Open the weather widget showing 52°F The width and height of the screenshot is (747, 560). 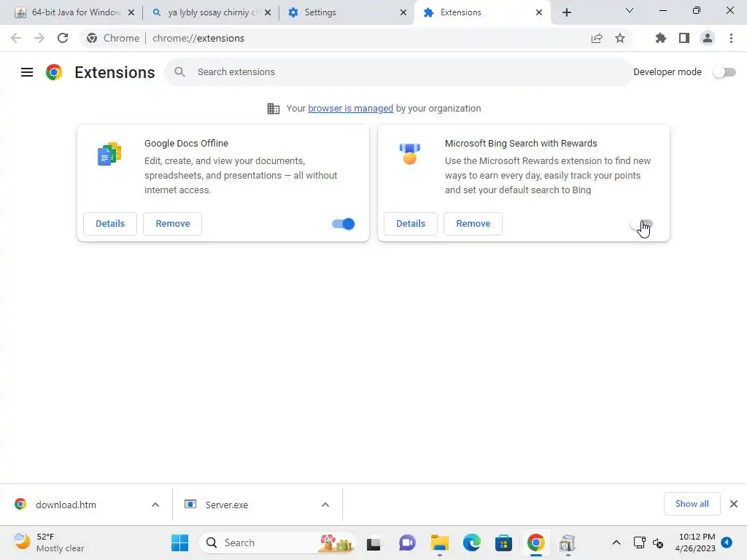[49, 542]
